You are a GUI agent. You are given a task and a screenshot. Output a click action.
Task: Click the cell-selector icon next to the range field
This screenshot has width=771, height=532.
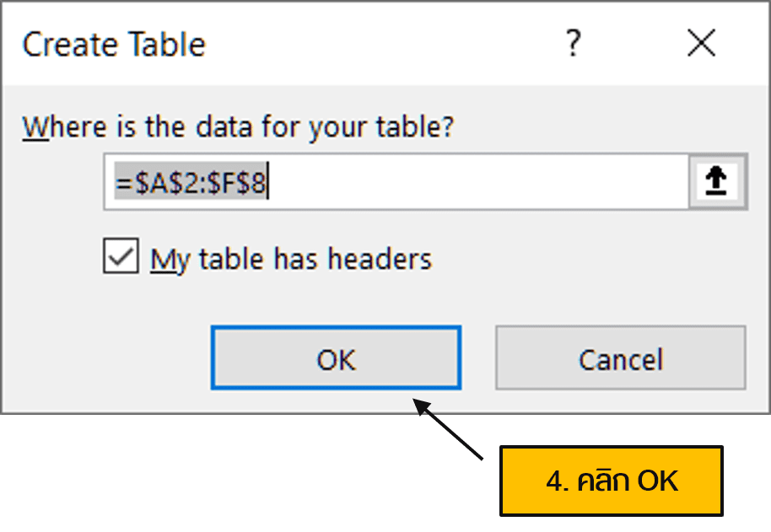(714, 180)
